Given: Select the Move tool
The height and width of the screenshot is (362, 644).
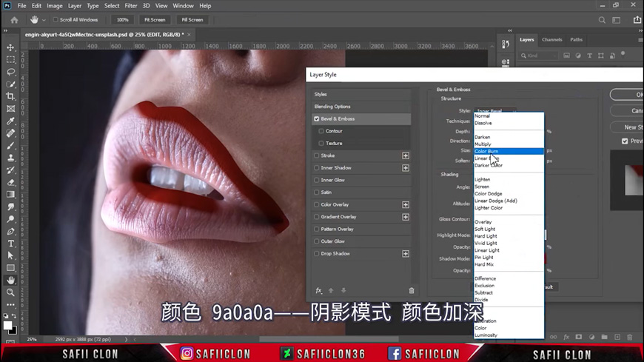Looking at the screenshot, I should [x=10, y=47].
